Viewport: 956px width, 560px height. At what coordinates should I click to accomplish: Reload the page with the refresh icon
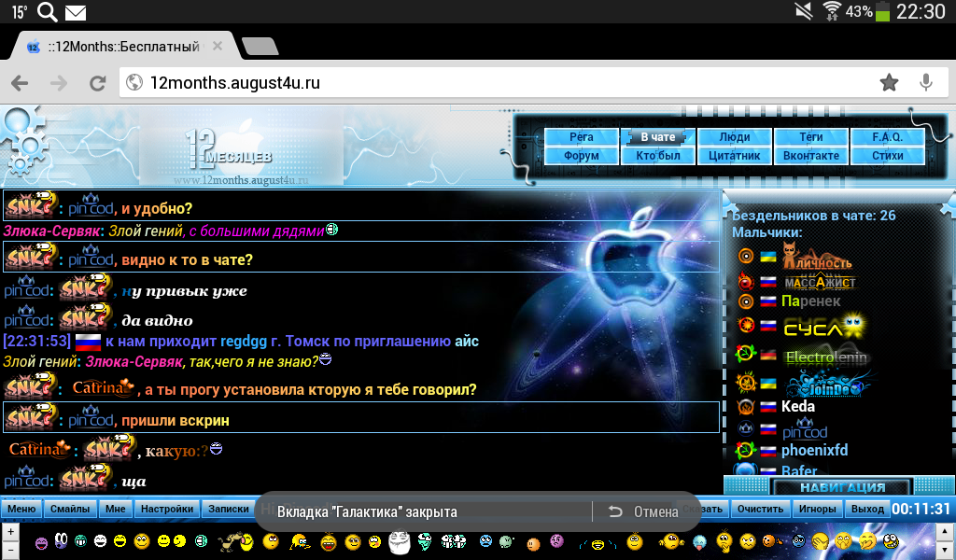click(97, 83)
